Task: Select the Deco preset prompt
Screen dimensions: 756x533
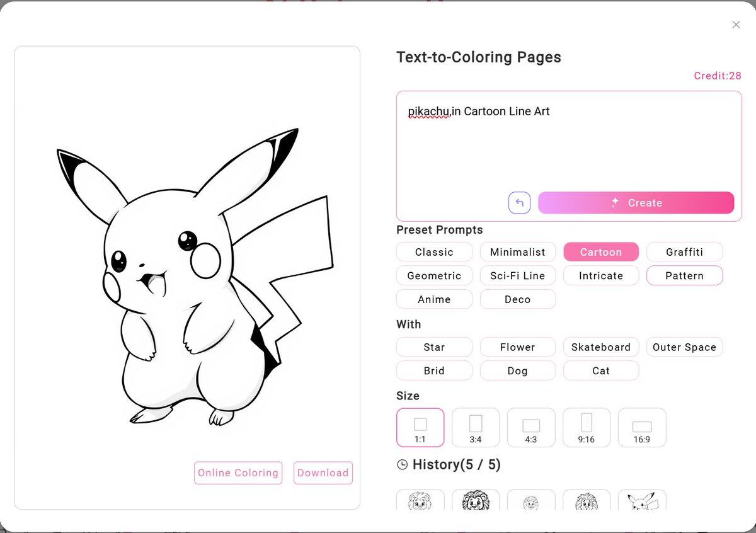Action: tap(518, 299)
